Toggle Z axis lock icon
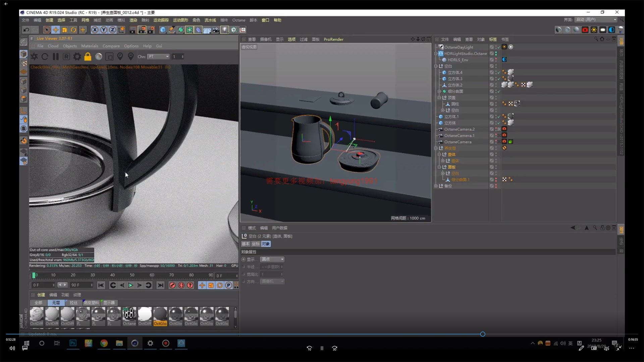 [112, 30]
